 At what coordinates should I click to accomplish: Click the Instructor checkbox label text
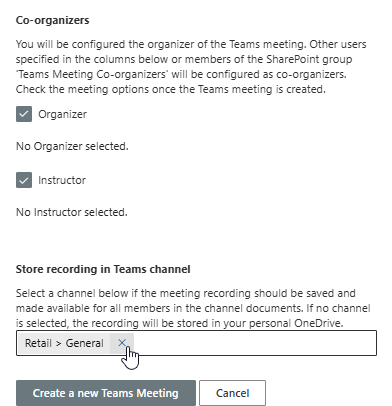click(x=62, y=180)
